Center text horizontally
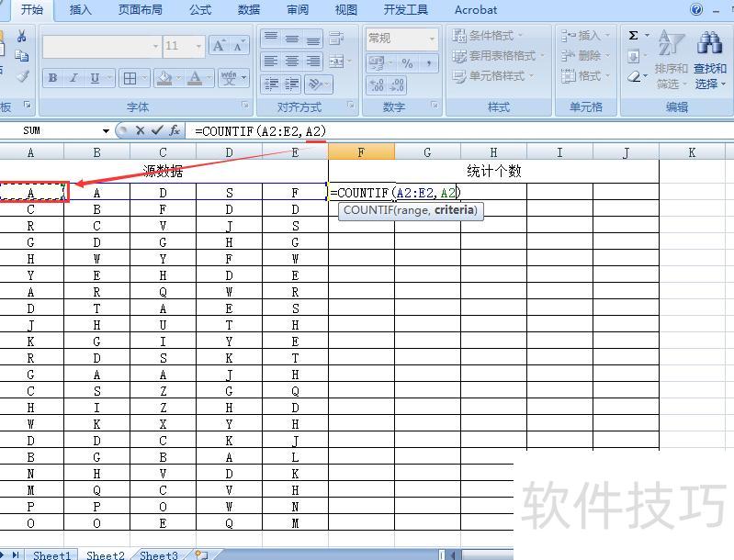This screenshot has width=734, height=560. (x=291, y=61)
